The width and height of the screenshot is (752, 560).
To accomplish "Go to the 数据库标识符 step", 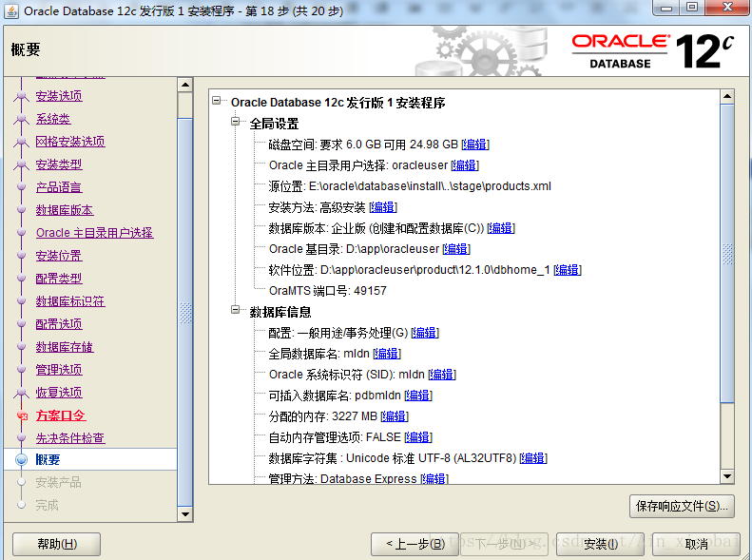I will coord(70,301).
